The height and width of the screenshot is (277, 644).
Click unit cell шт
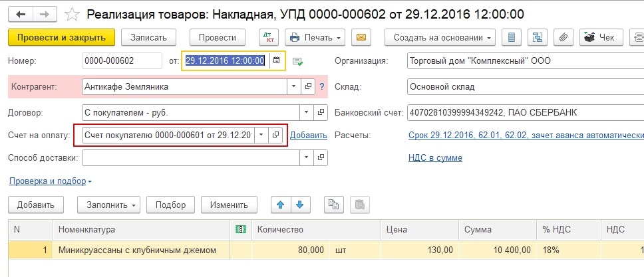point(355,250)
